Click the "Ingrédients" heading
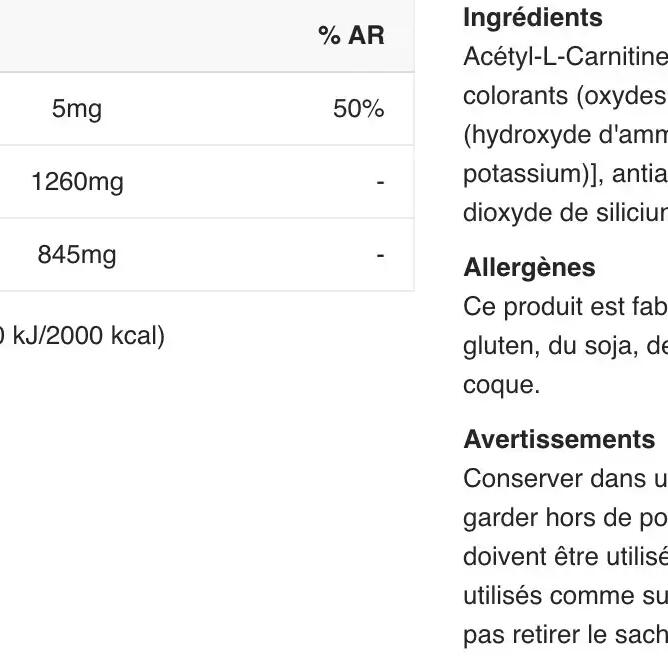The width and height of the screenshot is (668, 668). (533, 18)
